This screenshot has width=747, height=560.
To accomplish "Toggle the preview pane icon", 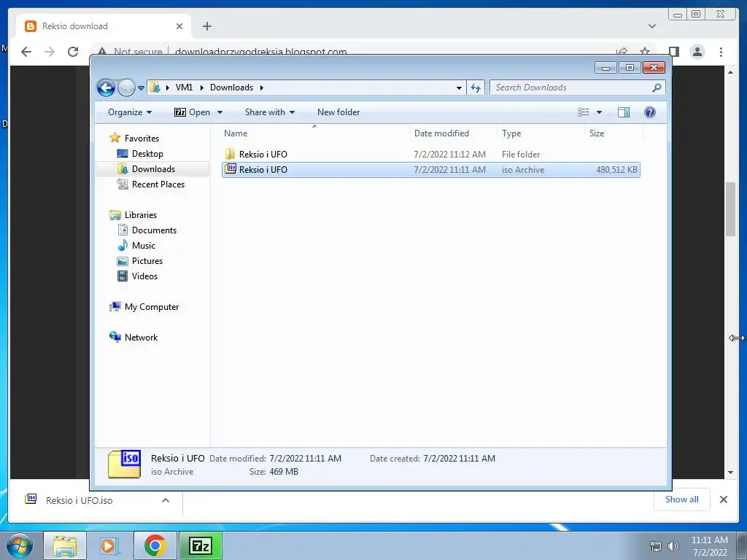I will point(624,112).
